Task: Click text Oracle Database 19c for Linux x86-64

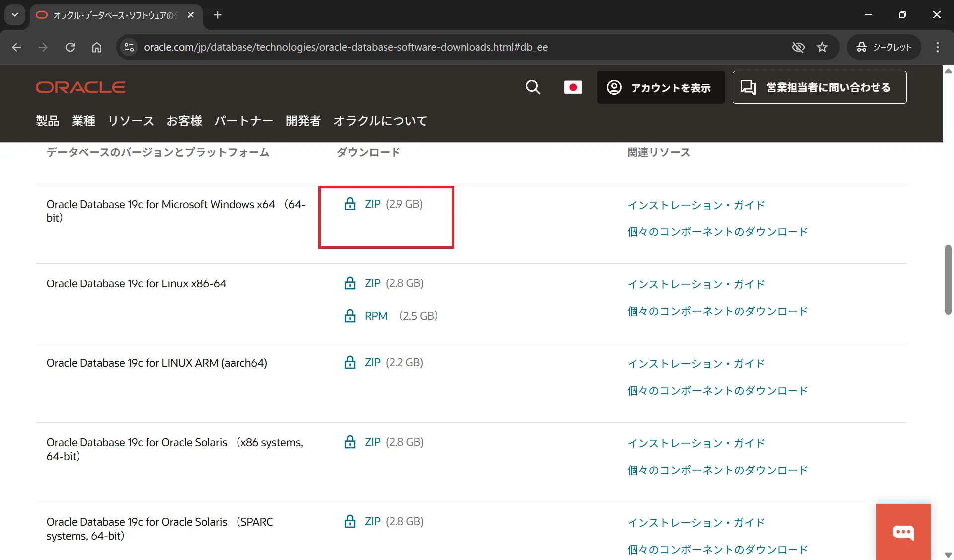Action: 137,283
